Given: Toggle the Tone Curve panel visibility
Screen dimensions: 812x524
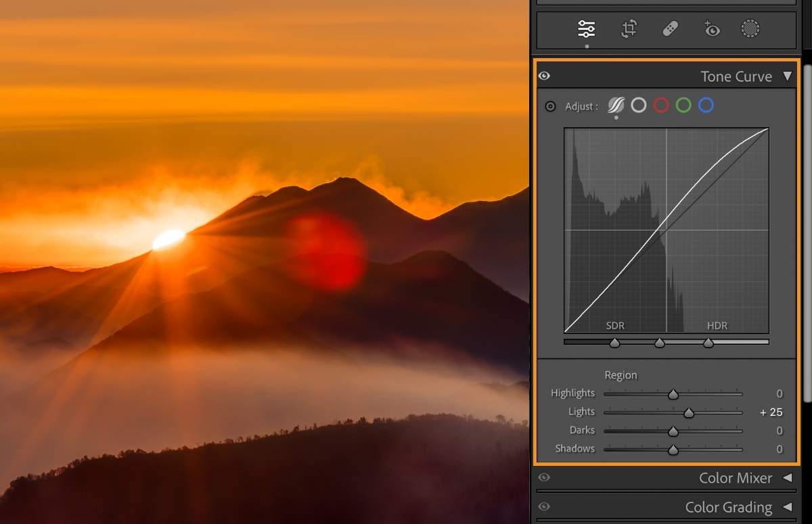Looking at the screenshot, I should [x=544, y=76].
